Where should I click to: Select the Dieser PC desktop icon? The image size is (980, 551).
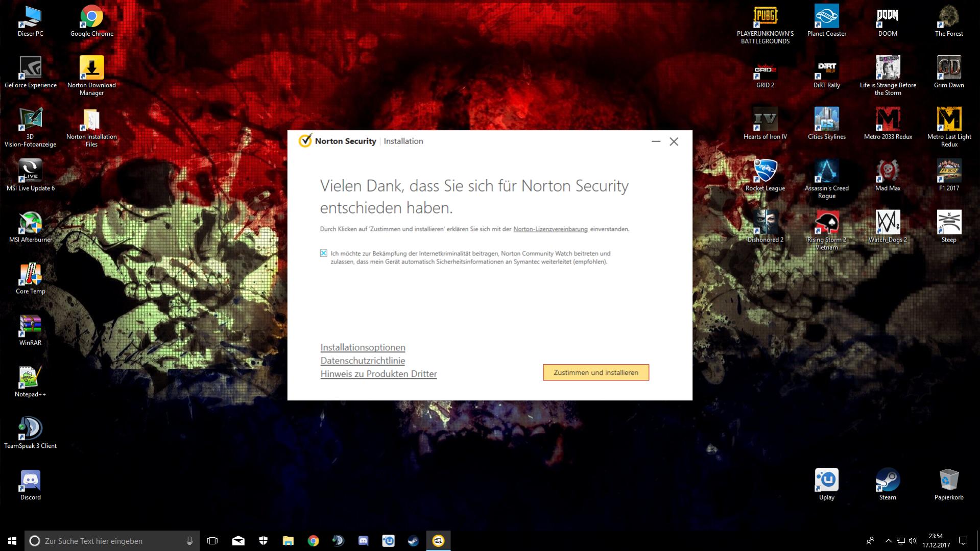tap(31, 21)
